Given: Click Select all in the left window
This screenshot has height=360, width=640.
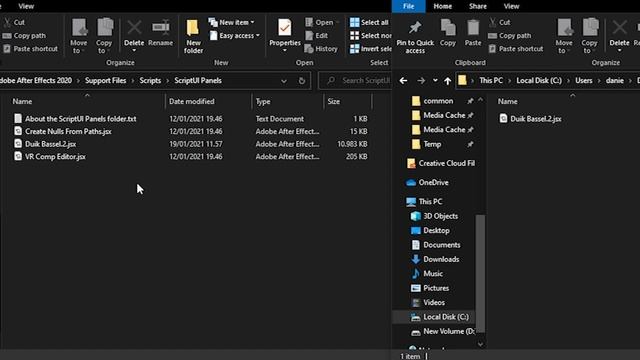Looking at the screenshot, I should tap(369, 22).
